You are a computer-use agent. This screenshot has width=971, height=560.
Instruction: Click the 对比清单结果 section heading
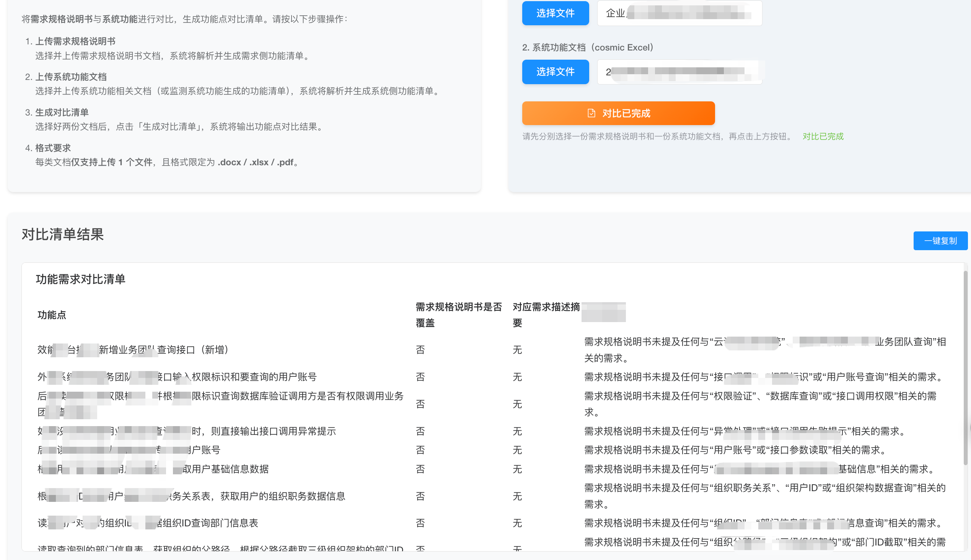[63, 234]
